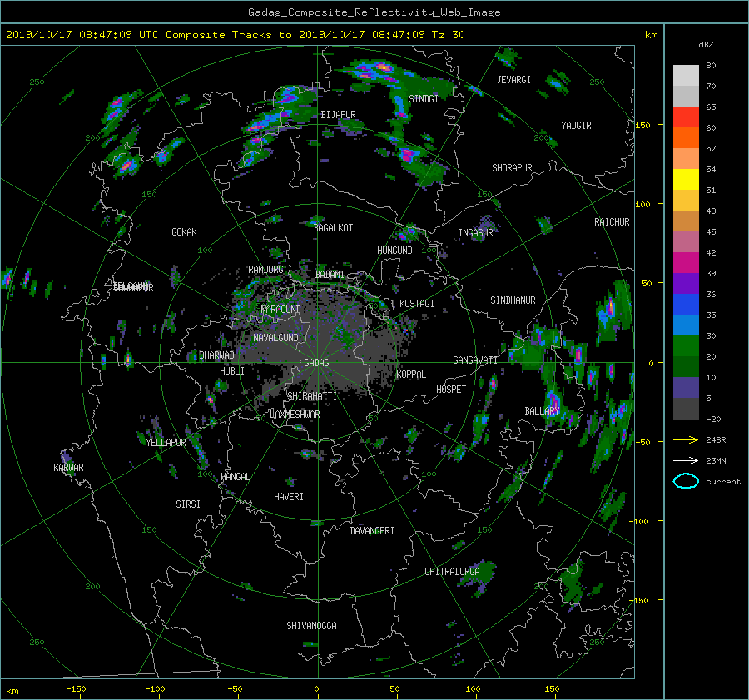Click the SHORAPUR city label
This screenshot has width=749, height=700.
[512, 168]
